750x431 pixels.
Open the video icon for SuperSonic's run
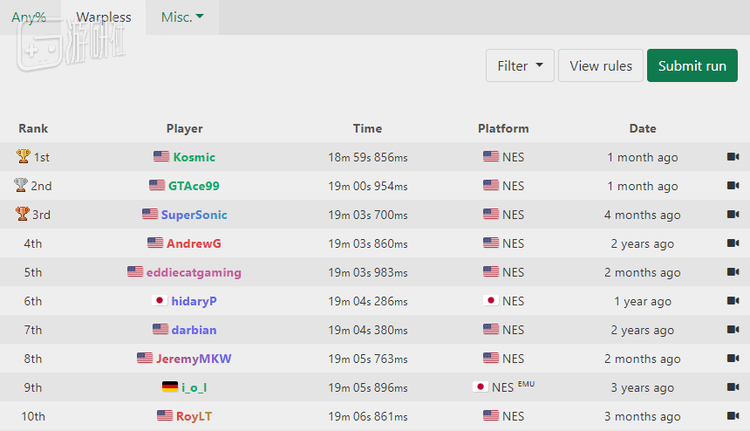click(732, 215)
